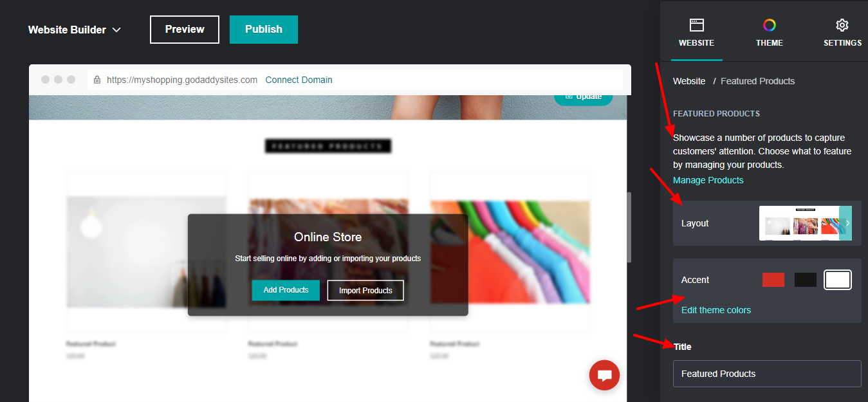The image size is (868, 402).
Task: Go to Website in the breadcrumb
Action: (x=689, y=81)
